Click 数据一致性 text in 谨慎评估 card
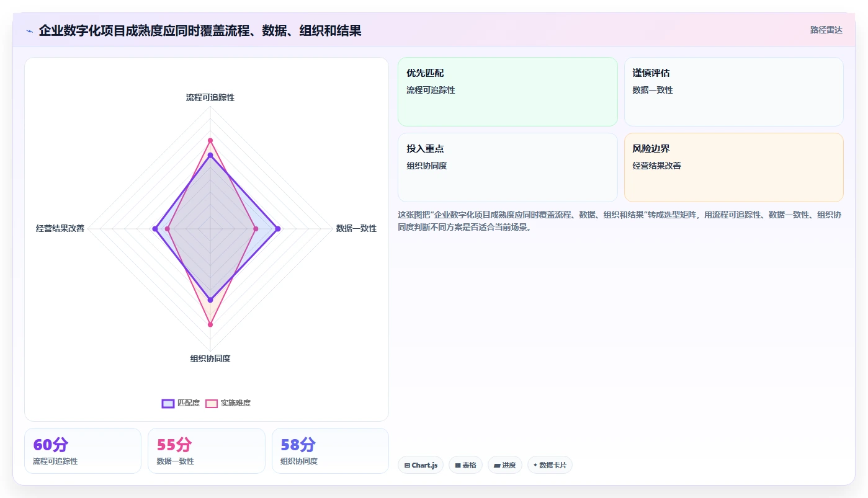This screenshot has width=868, height=498. point(653,90)
